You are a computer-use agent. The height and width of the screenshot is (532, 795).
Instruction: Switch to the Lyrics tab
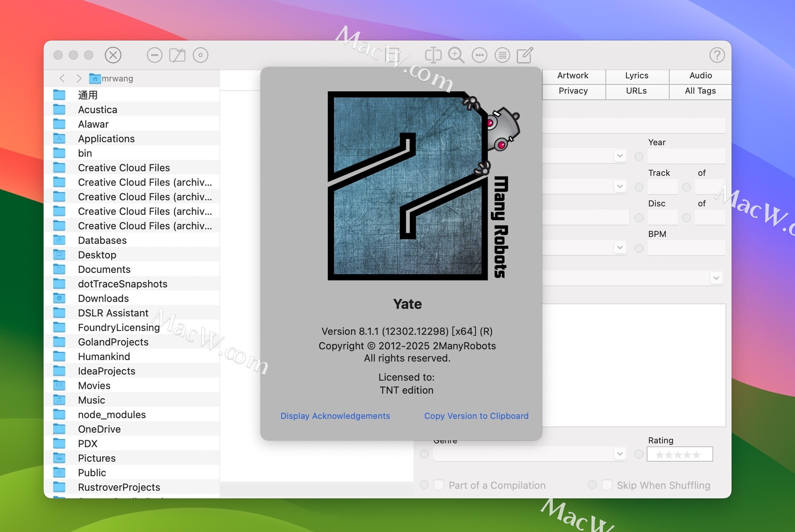tap(637, 76)
